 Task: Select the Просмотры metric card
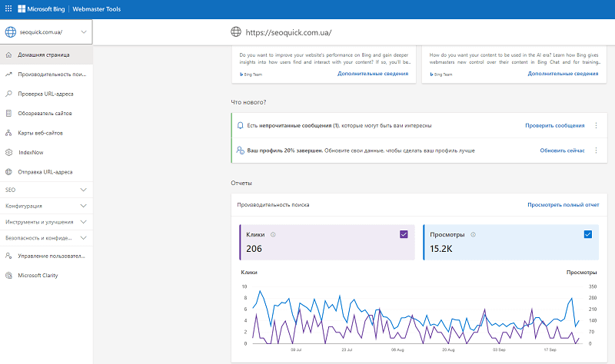[511, 242]
